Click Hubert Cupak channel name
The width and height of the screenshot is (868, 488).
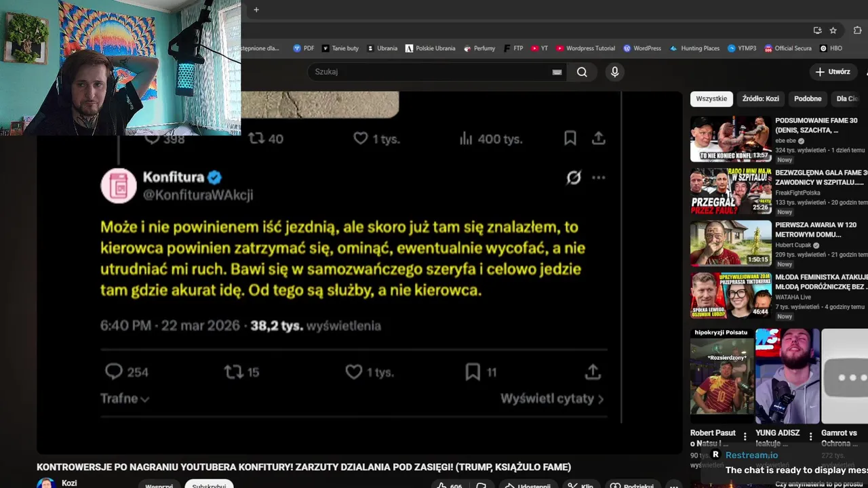793,245
